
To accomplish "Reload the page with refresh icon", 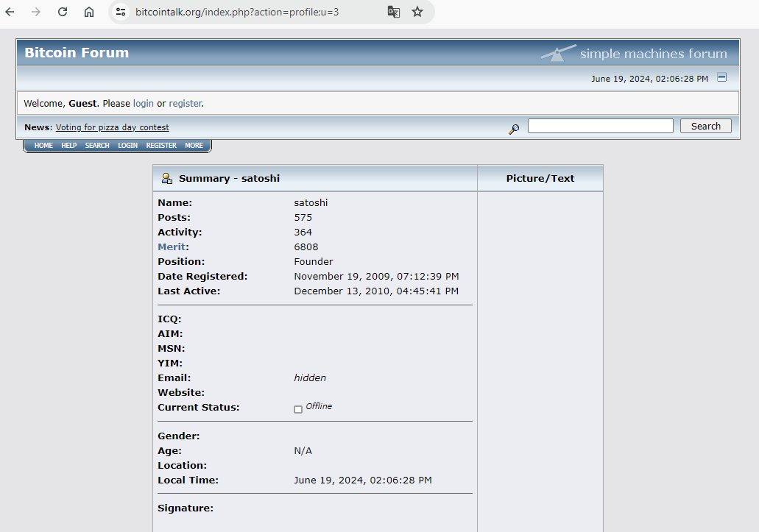I will click(x=63, y=12).
